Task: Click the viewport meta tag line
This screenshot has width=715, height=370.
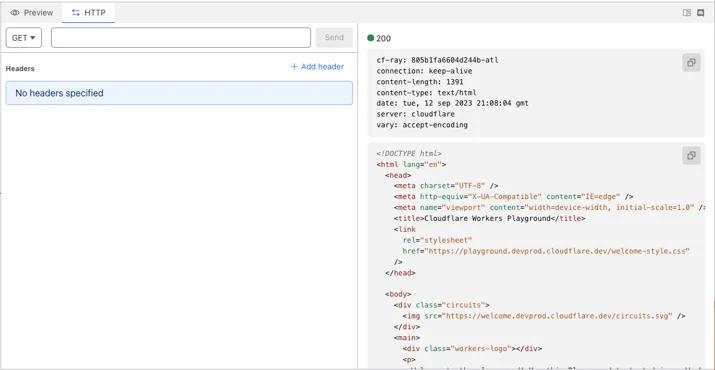Action: point(549,208)
